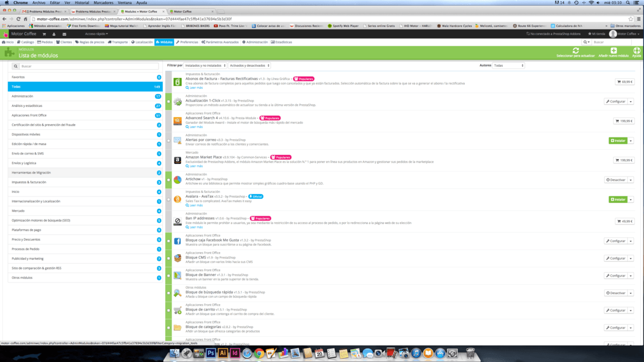Click the browser reload icon
Screen dimensions: 644x362
click(19, 19)
